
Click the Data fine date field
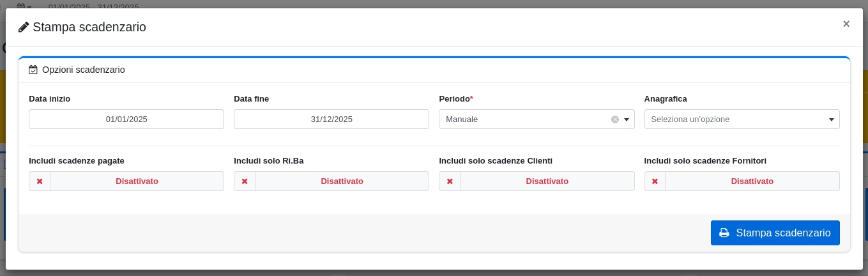coord(331,119)
